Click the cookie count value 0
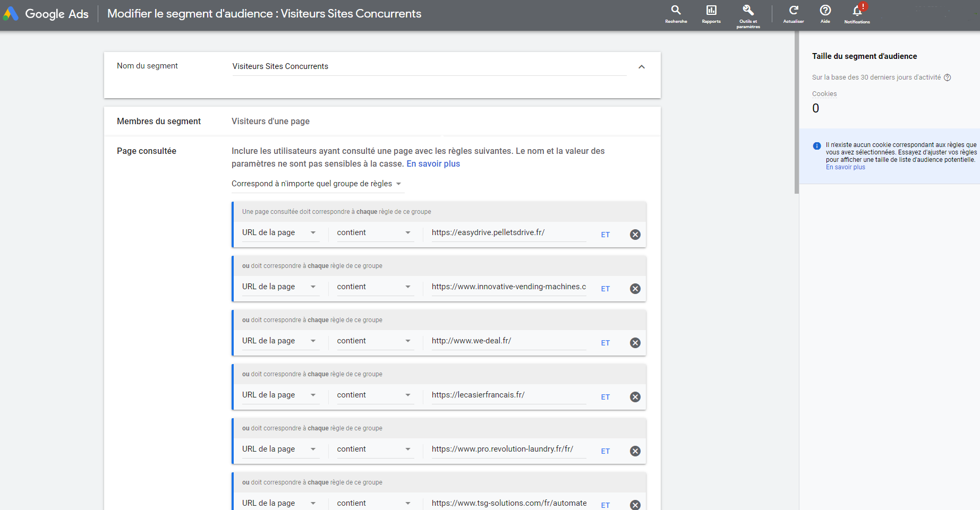 click(x=815, y=108)
